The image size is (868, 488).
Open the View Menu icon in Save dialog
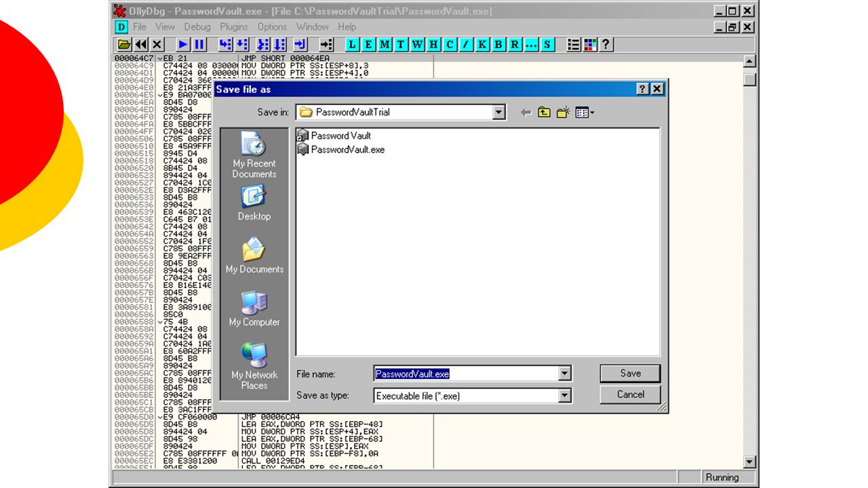[x=584, y=113]
